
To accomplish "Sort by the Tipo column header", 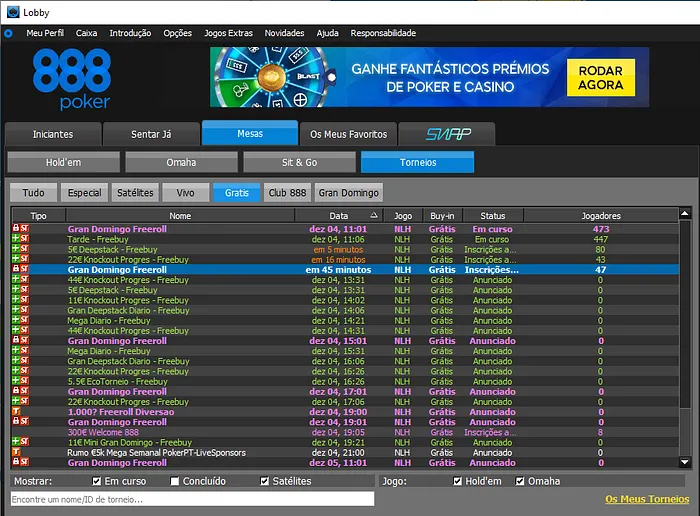I will 39,216.
